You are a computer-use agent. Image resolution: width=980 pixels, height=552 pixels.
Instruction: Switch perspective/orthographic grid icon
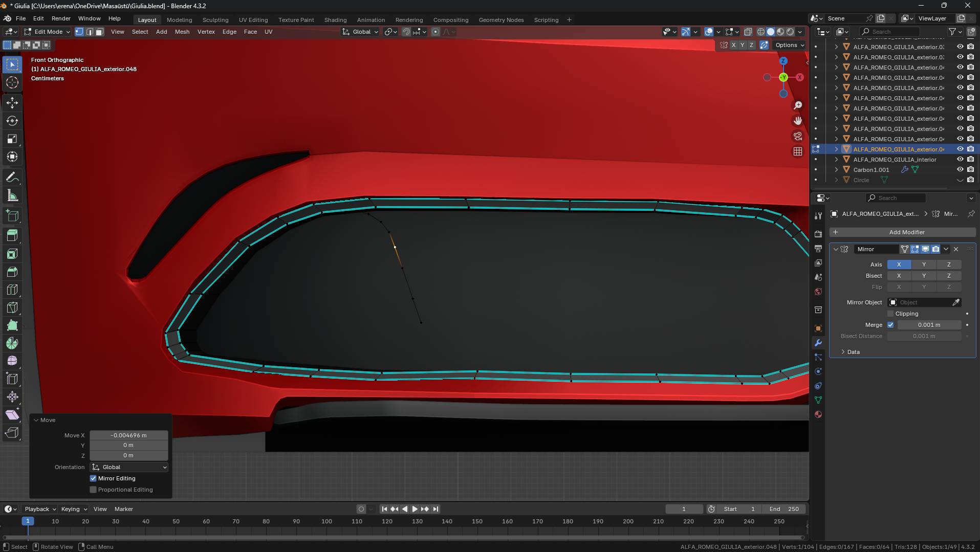click(798, 151)
